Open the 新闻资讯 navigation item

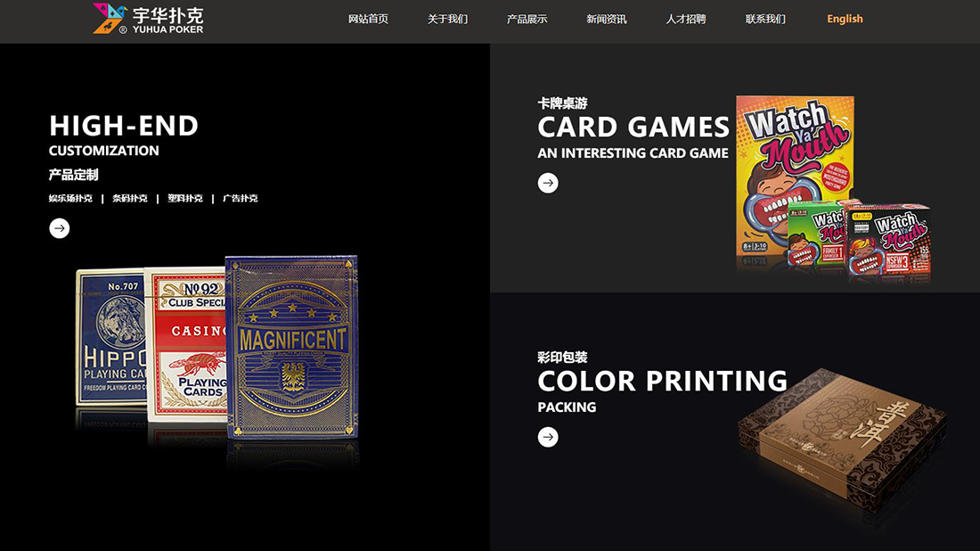click(606, 19)
